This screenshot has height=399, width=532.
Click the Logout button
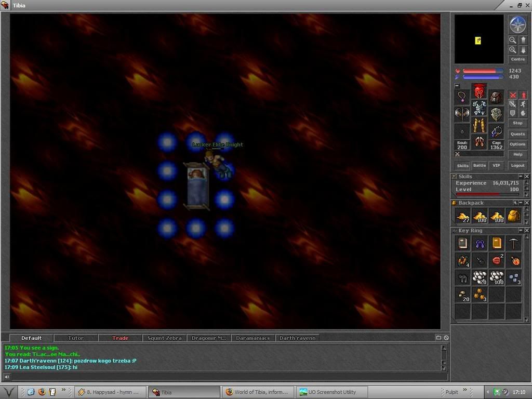[x=518, y=166]
